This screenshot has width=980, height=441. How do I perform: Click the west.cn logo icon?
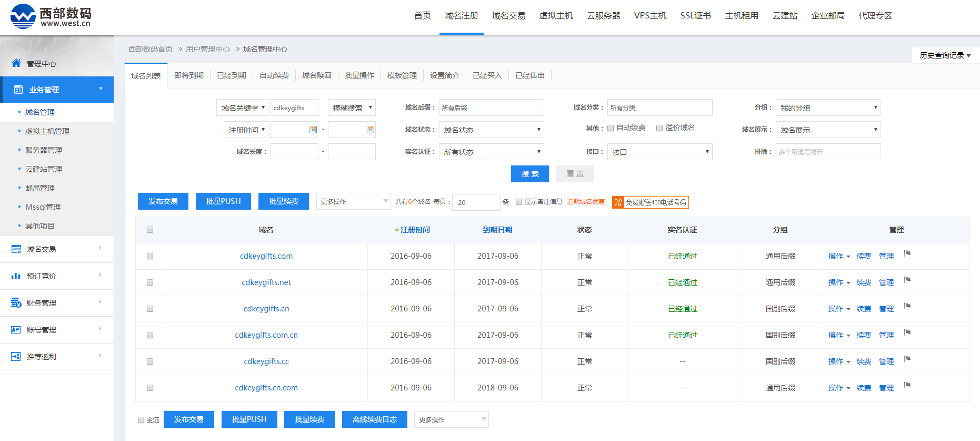(23, 16)
